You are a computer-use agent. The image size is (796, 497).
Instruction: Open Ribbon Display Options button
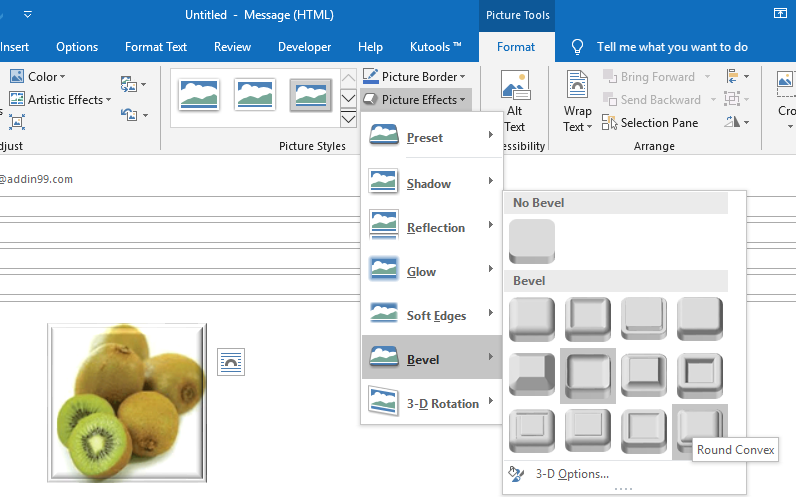point(780,13)
